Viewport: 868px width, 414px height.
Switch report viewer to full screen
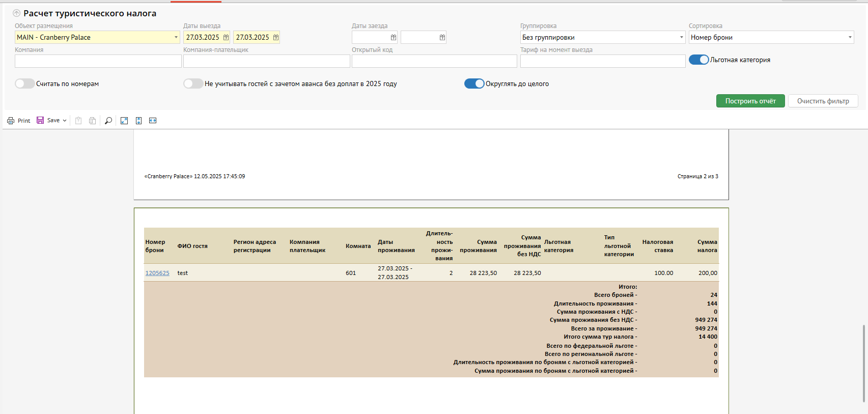point(124,121)
